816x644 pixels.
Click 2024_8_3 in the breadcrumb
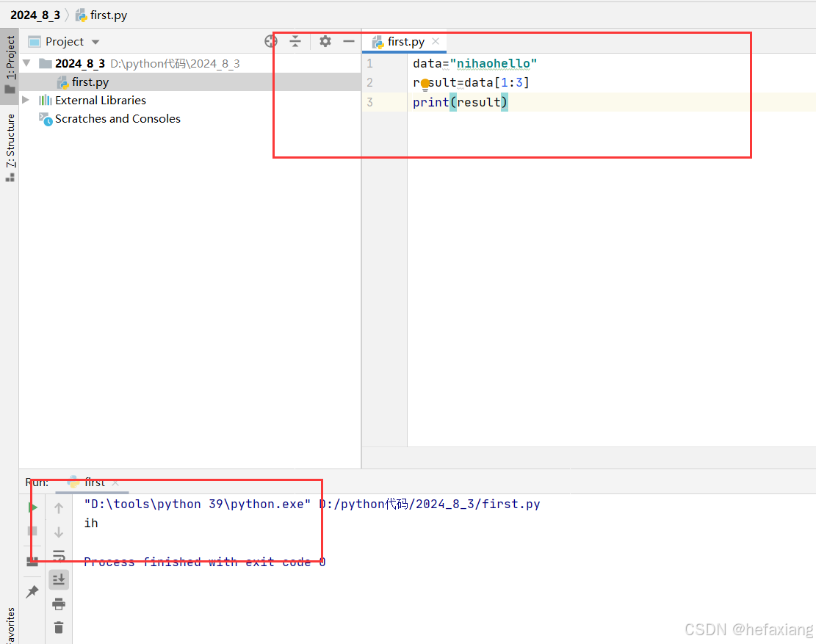[x=35, y=15]
